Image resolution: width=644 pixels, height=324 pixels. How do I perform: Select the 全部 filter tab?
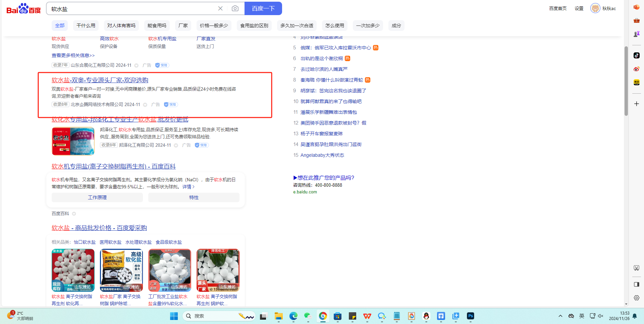click(x=60, y=26)
